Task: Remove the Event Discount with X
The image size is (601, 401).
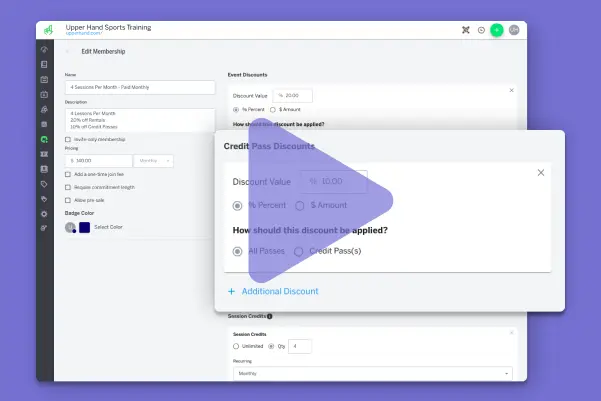Action: pyautogui.click(x=511, y=90)
